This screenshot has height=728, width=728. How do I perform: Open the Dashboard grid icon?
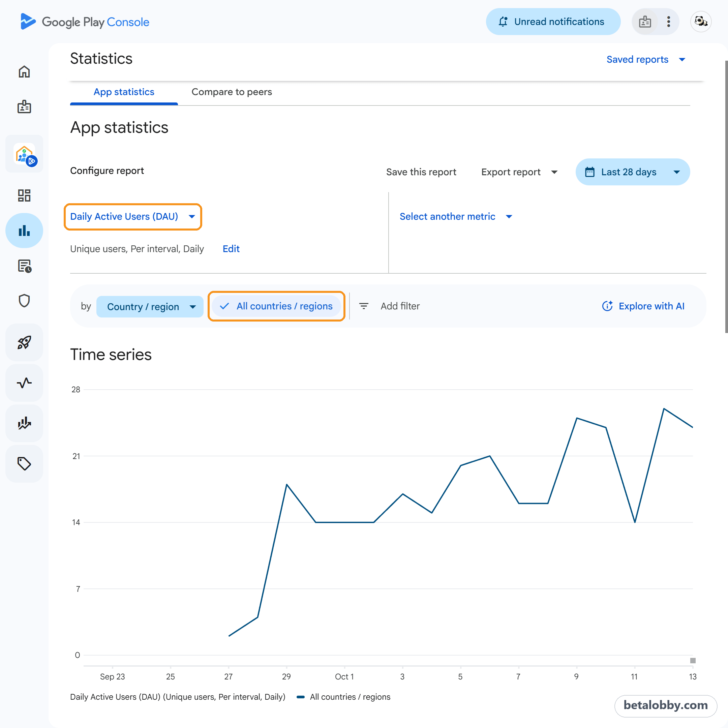click(x=24, y=195)
